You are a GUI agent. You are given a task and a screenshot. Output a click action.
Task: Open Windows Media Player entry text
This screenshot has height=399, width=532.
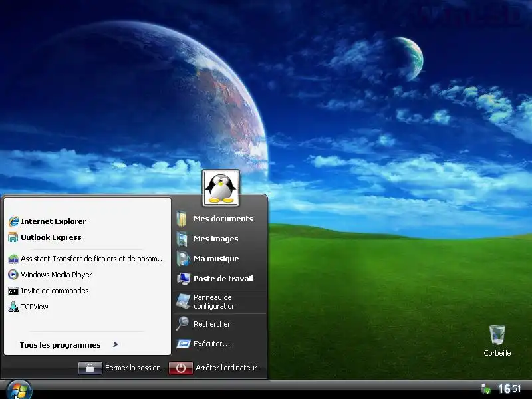(x=57, y=275)
